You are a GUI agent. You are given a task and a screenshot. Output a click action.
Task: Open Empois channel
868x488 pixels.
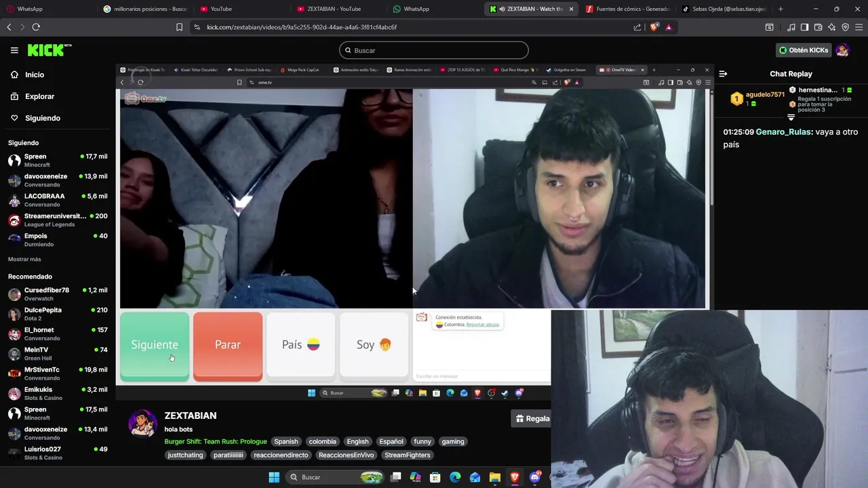pyautogui.click(x=58, y=240)
